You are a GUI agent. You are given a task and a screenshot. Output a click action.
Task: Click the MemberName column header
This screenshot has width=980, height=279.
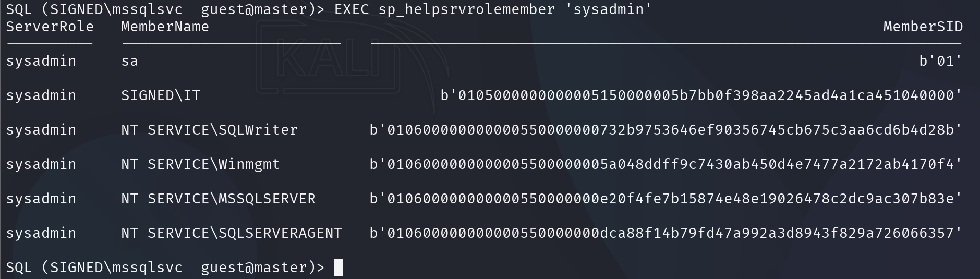click(x=165, y=27)
